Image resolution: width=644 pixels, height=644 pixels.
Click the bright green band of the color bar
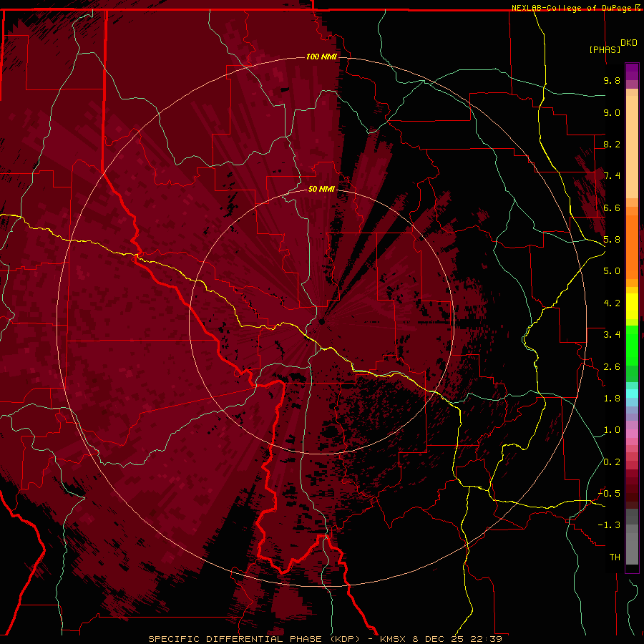[632, 345]
